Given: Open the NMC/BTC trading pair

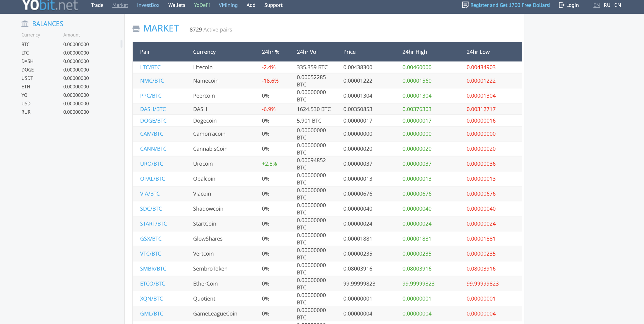Looking at the screenshot, I should pyautogui.click(x=152, y=81).
